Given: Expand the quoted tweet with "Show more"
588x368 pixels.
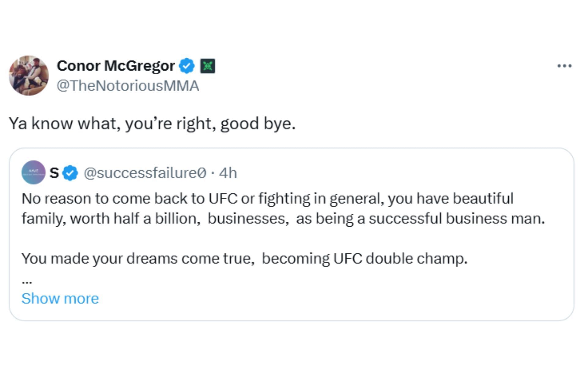Looking at the screenshot, I should 60,298.
